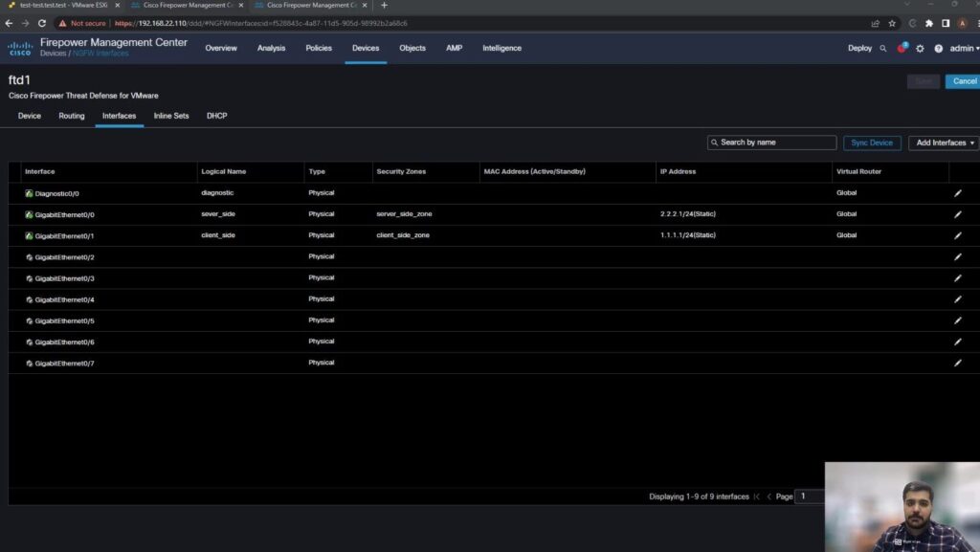The image size is (980, 552).
Task: Click the IP Address column header
Action: coord(679,171)
